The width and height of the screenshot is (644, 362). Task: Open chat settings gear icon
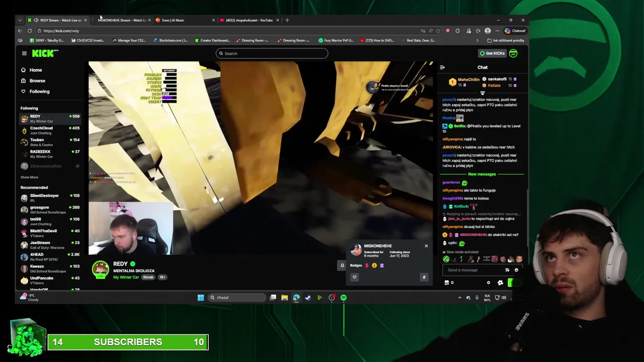point(488,283)
